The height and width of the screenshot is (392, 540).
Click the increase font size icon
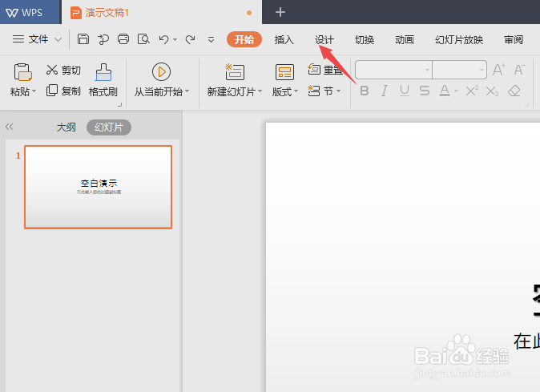[x=498, y=70]
